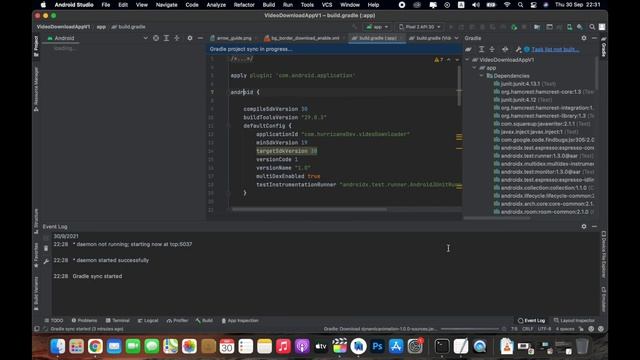Image resolution: width=640 pixels, height=360 pixels.
Task: Click the Task list not built link
Action: click(x=555, y=49)
